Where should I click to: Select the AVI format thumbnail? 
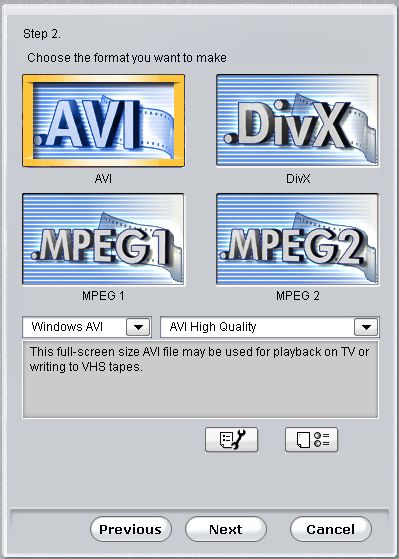[x=103, y=120]
